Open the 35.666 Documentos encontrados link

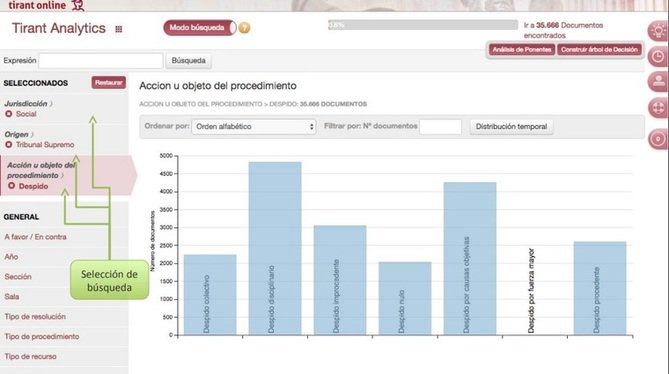pyautogui.click(x=563, y=30)
